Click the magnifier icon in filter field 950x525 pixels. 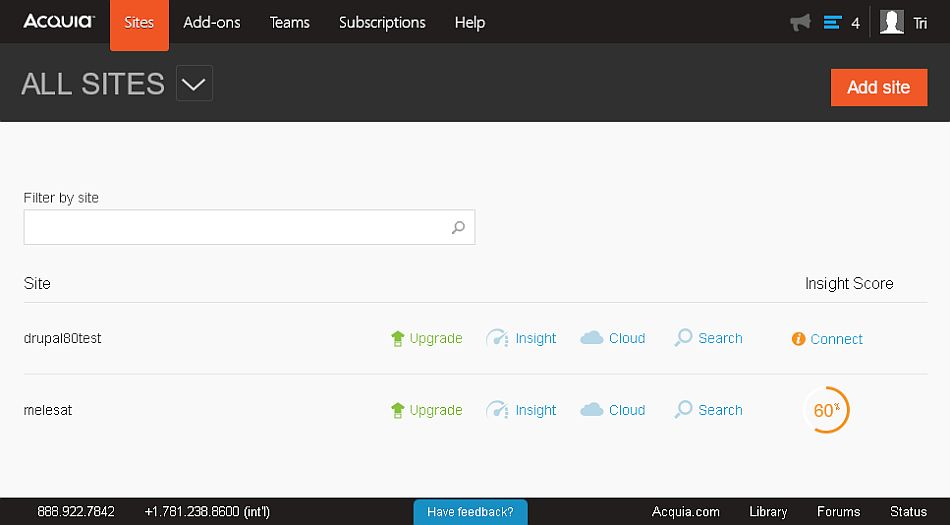(x=458, y=227)
